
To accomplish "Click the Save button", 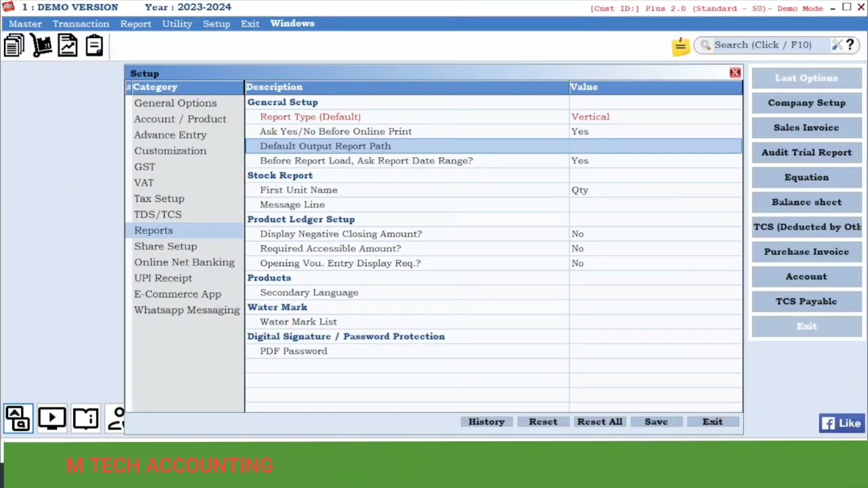I will [656, 422].
